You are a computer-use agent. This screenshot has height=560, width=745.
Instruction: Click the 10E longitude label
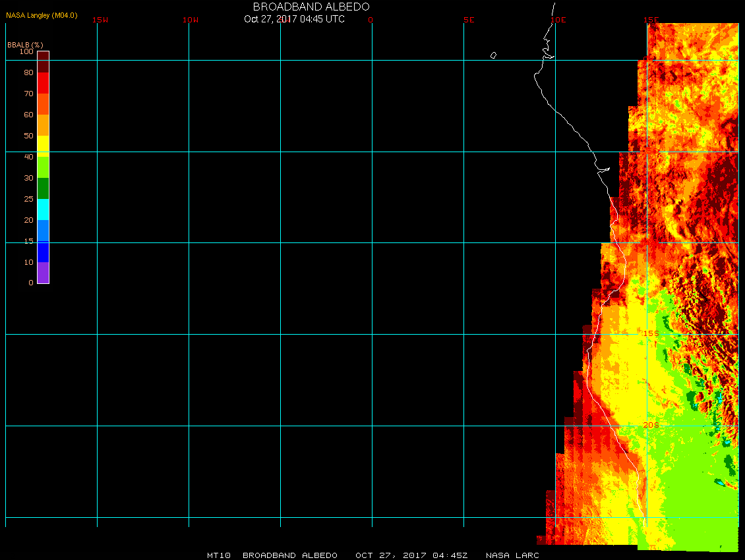tap(558, 20)
